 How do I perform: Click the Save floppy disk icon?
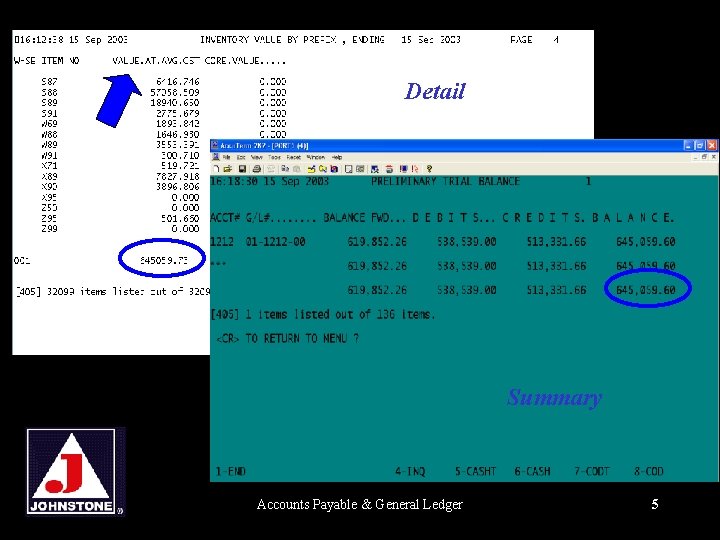(242, 169)
